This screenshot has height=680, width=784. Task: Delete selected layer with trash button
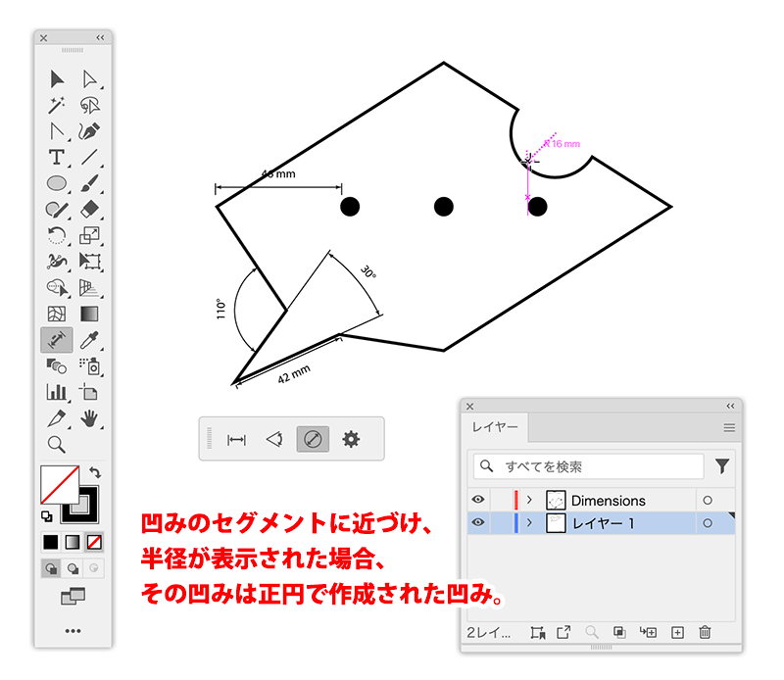[x=704, y=632]
